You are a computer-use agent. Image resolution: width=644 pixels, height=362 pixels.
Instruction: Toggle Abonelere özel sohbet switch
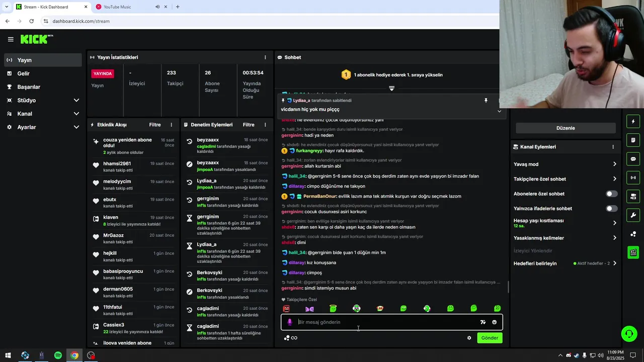[612, 194]
